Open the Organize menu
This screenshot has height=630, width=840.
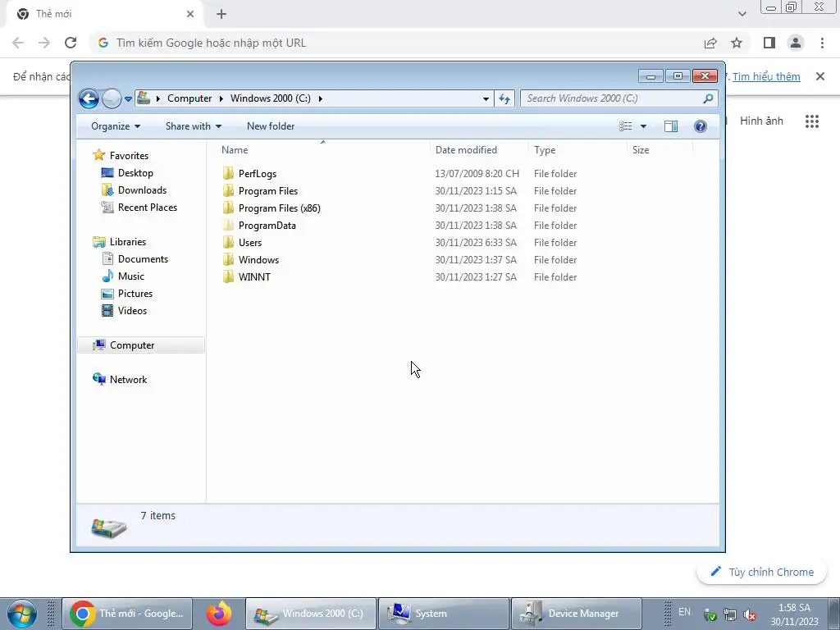116,126
